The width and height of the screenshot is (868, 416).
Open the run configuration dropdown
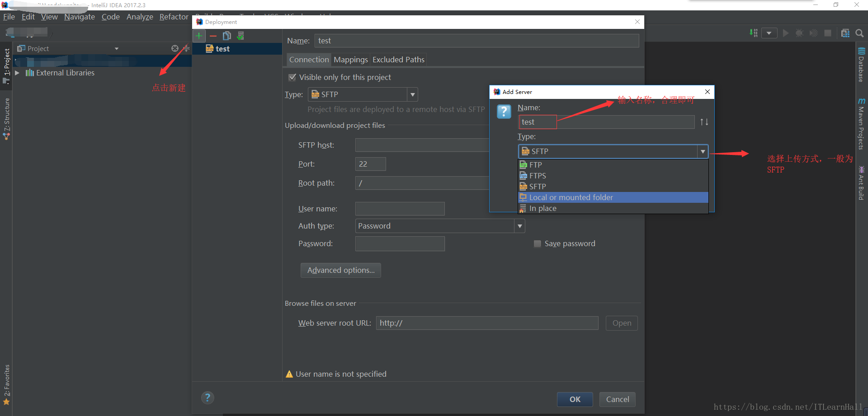(x=769, y=33)
